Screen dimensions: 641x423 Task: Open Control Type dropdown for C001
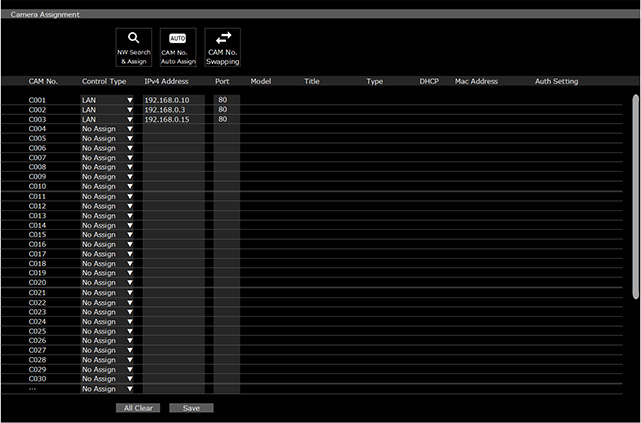[x=107, y=100]
